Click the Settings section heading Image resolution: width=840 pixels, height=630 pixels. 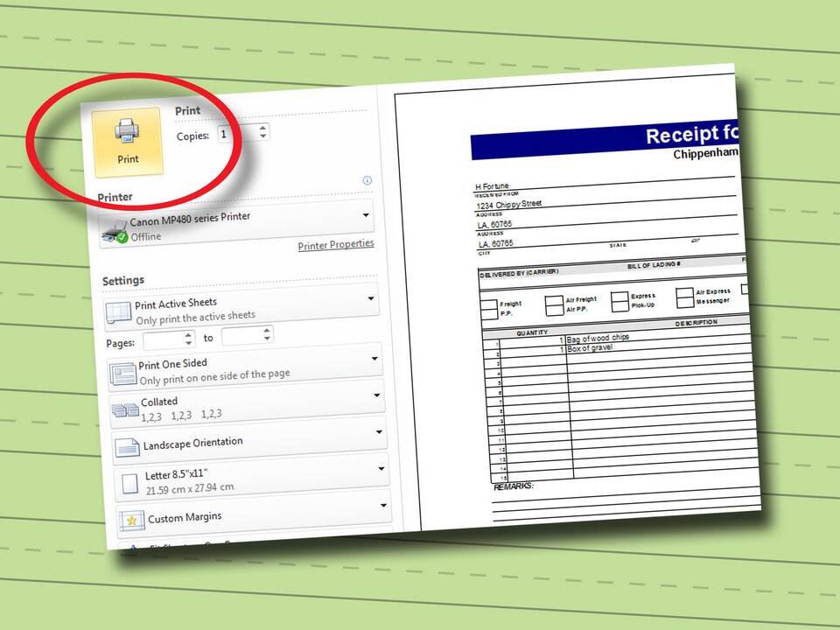click(x=123, y=280)
